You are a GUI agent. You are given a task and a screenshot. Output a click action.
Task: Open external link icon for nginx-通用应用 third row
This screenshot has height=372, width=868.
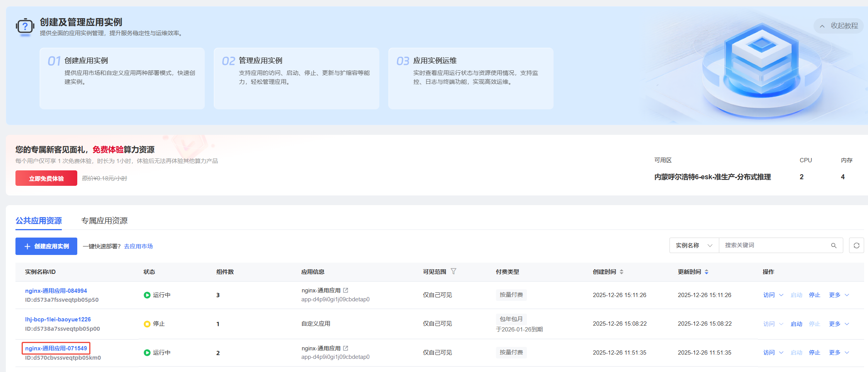(346, 348)
